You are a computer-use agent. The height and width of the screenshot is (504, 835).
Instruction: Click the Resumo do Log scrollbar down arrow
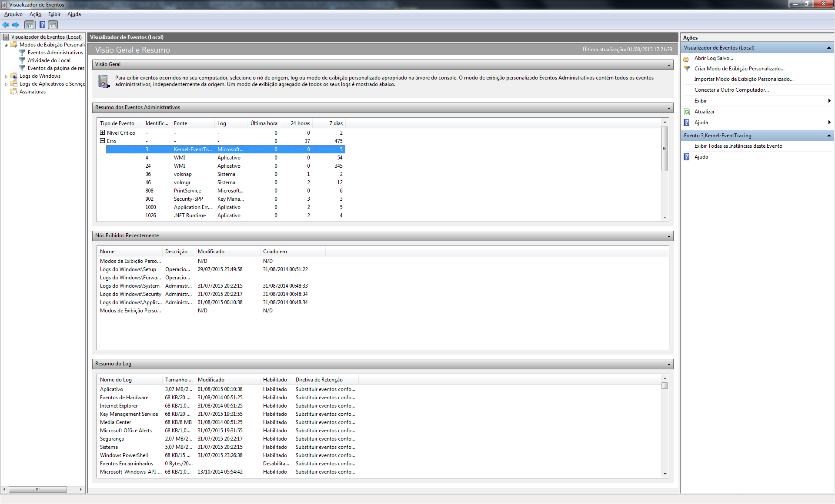pyautogui.click(x=665, y=474)
